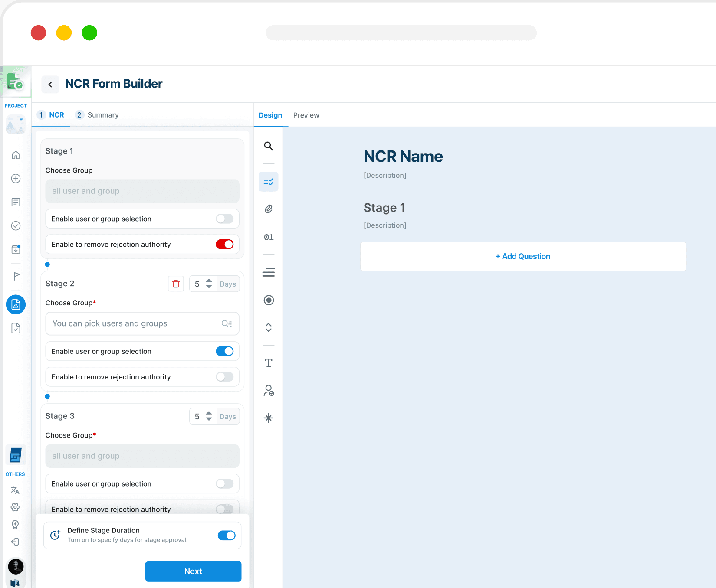716x588 pixels.
Task: Click the browser address bar
Action: tap(401, 33)
